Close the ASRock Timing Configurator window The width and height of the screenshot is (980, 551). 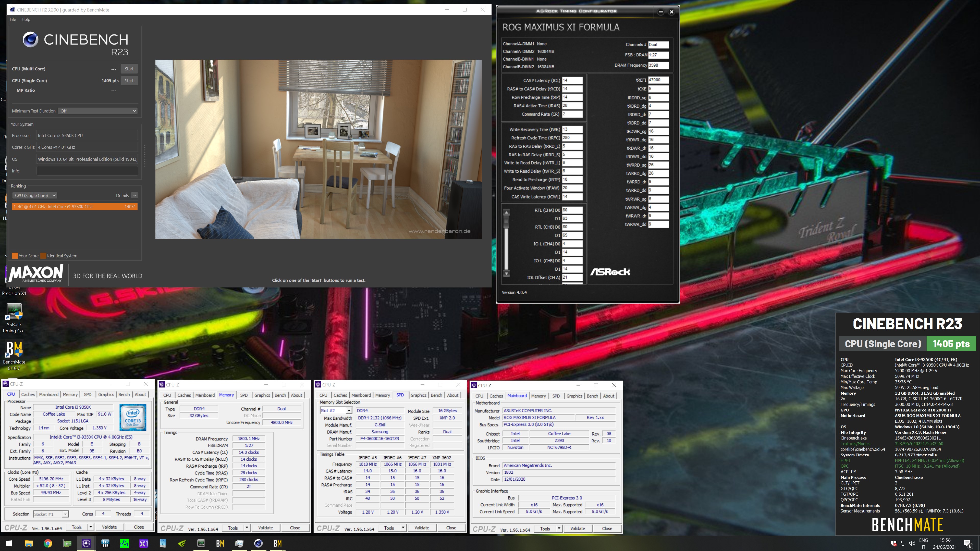tap(671, 12)
